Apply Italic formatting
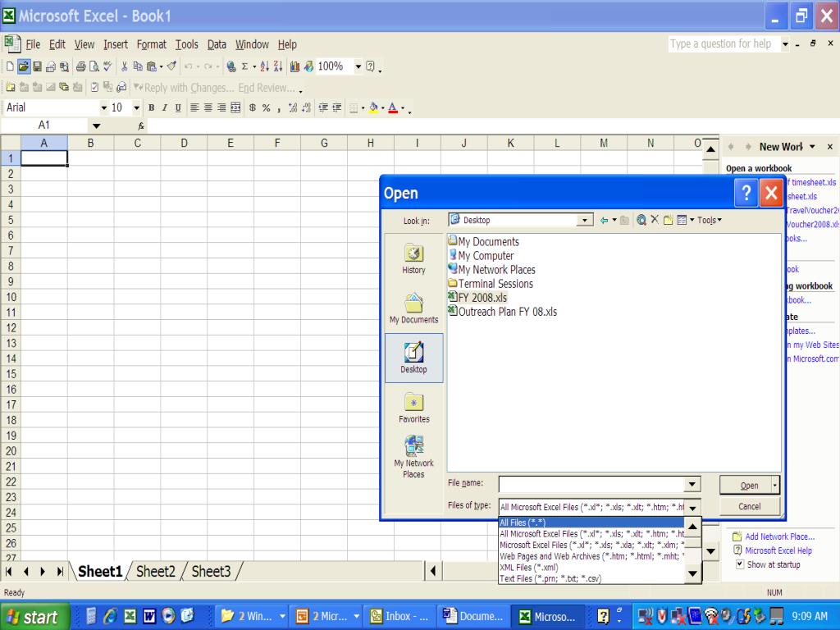840x630 pixels. click(164, 107)
